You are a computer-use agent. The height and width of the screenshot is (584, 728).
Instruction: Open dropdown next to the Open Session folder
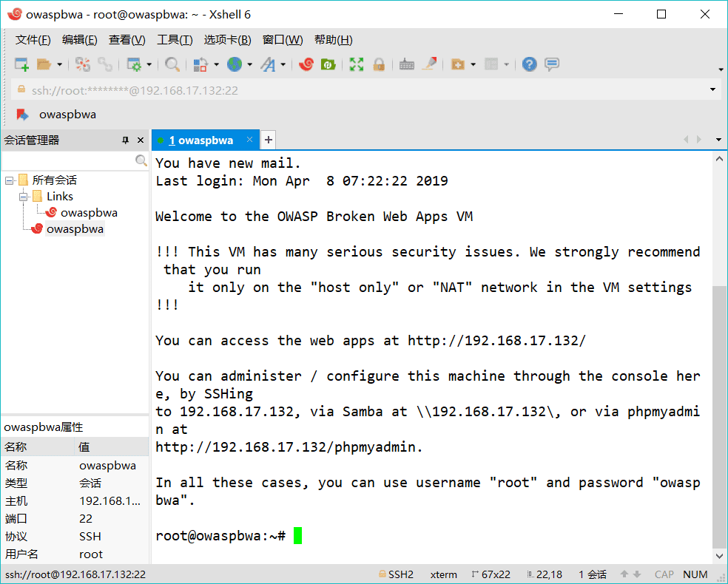pyautogui.click(x=59, y=64)
